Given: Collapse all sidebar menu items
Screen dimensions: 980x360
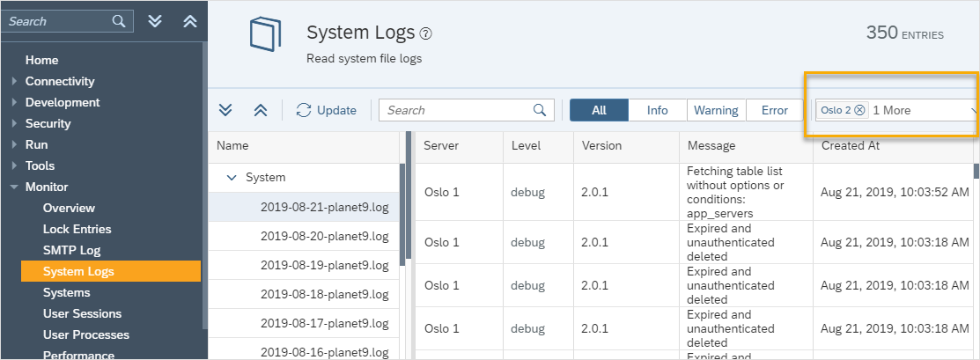Looking at the screenshot, I should coord(189,21).
